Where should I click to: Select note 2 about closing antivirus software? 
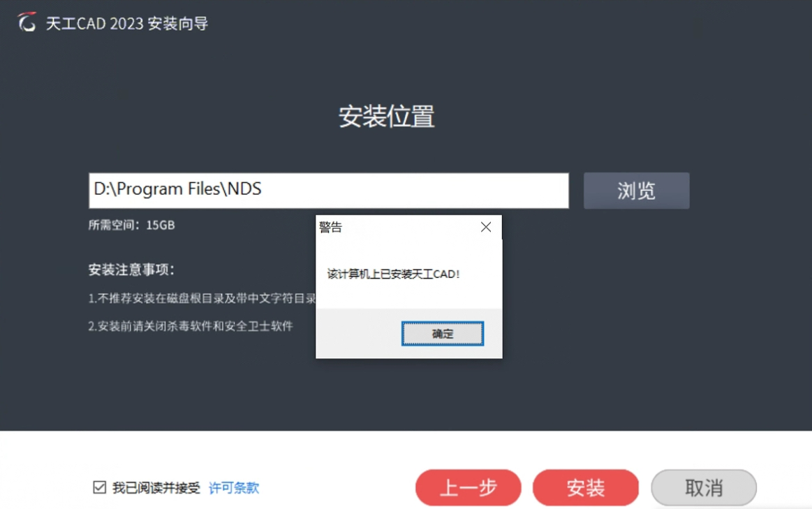[x=191, y=326]
